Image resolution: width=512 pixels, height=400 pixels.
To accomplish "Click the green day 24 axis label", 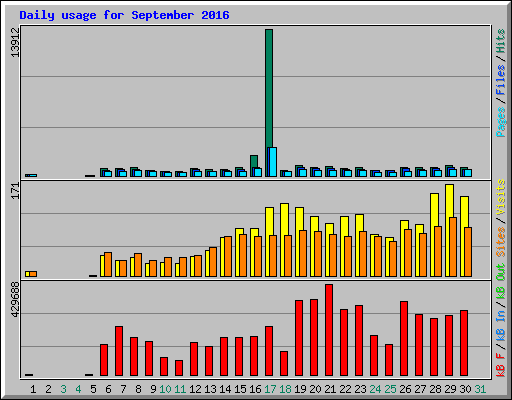I will (375, 389).
